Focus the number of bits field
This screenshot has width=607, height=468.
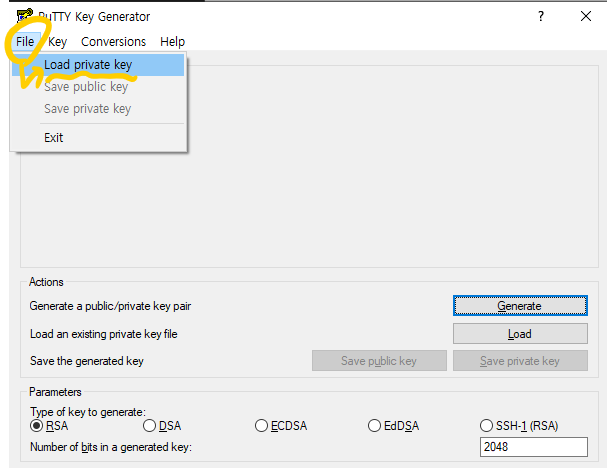[533, 447]
